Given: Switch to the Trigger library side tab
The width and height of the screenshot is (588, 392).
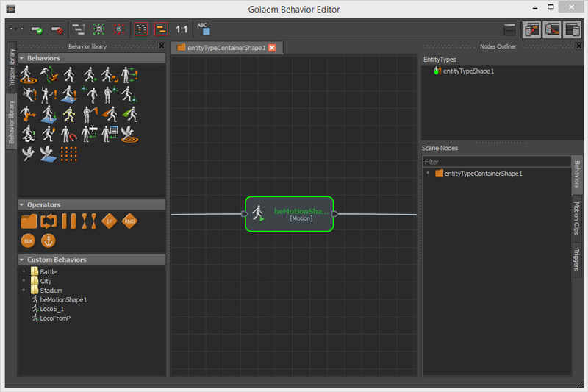Looking at the screenshot, I should (x=12, y=68).
